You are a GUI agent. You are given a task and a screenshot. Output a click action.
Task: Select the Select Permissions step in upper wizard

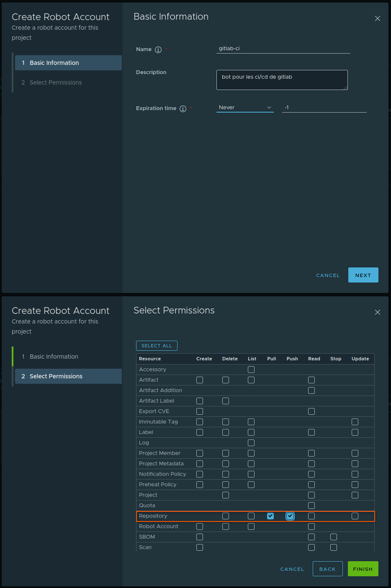click(69, 82)
